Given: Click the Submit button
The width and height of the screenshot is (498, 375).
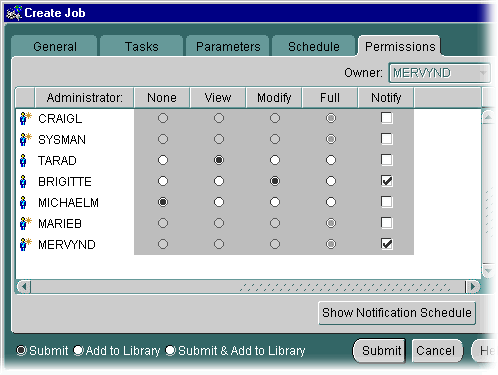Looking at the screenshot, I should point(379,351).
